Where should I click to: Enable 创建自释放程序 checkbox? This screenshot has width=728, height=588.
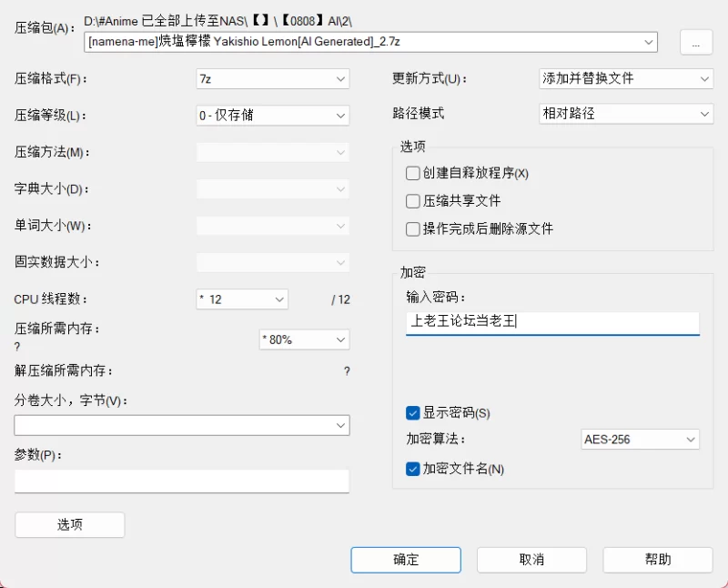point(413,173)
